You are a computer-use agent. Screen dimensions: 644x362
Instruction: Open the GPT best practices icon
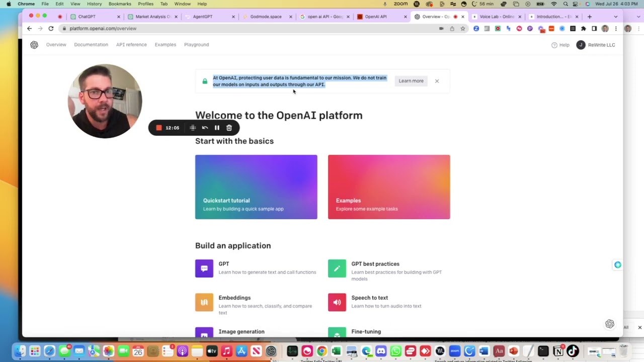[337, 268]
